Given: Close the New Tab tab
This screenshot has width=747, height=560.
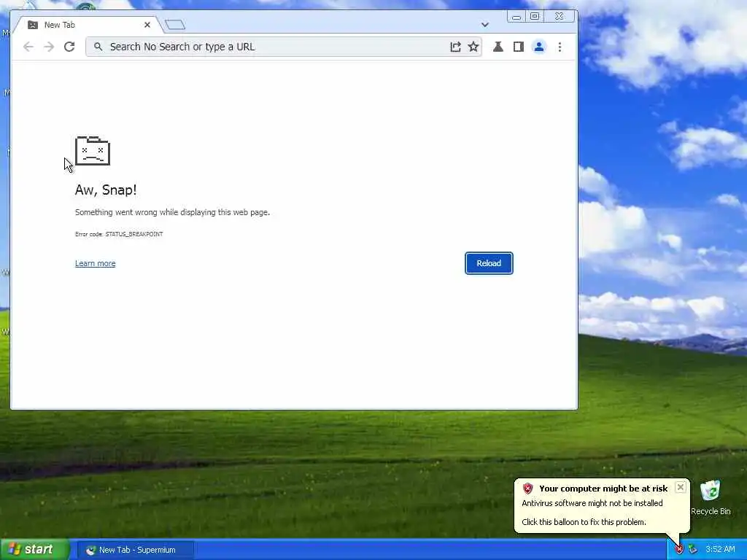Looking at the screenshot, I should (147, 25).
